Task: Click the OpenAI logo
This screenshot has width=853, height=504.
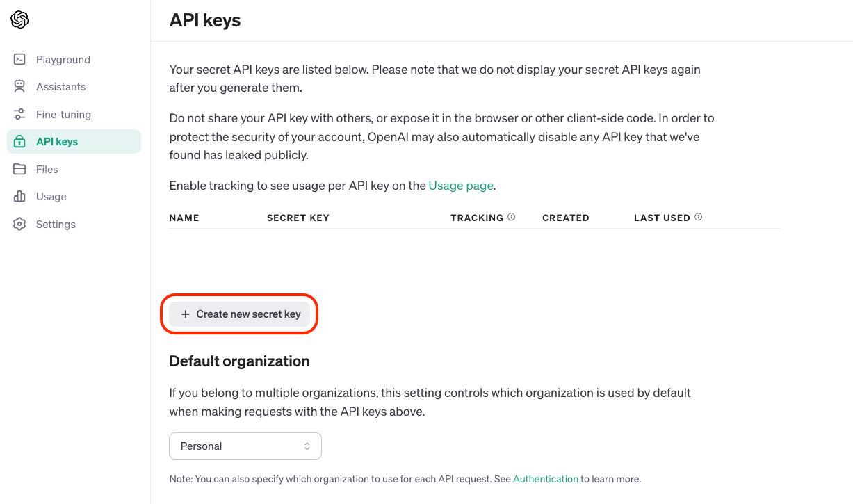Action: (19, 20)
